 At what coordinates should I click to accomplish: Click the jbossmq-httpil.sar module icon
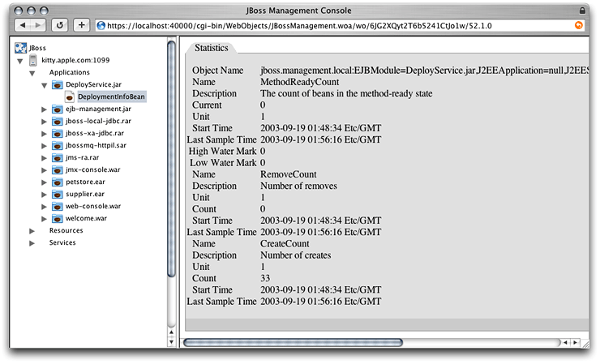57,145
